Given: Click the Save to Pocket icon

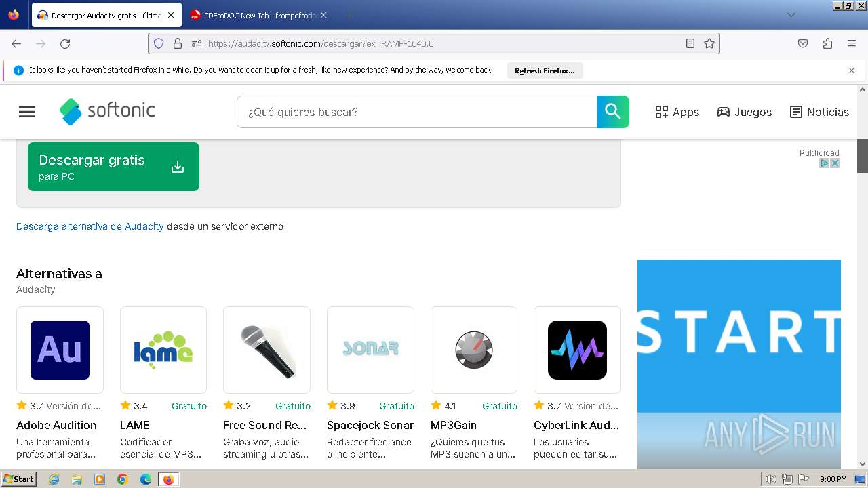Looking at the screenshot, I should click(803, 43).
